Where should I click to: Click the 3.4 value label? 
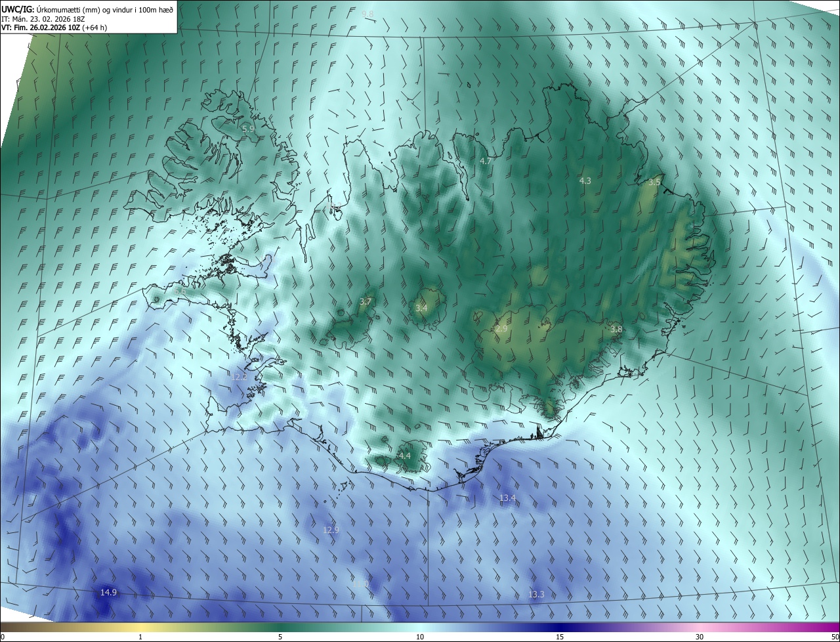421,308
